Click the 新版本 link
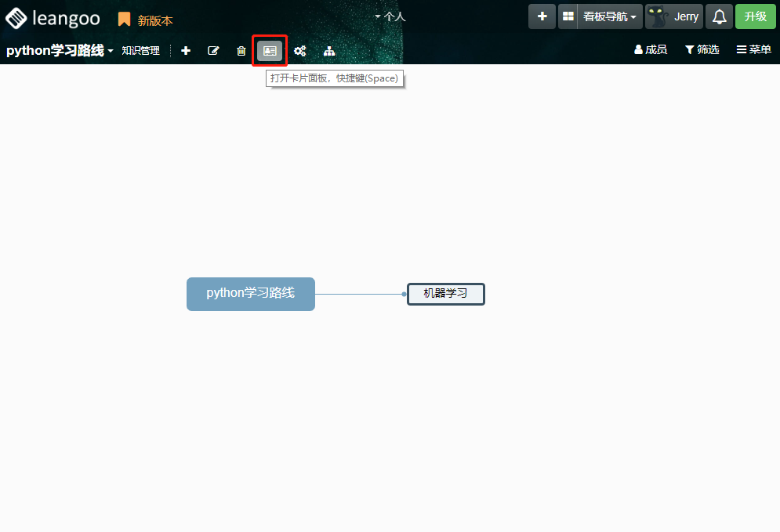The height and width of the screenshot is (532, 780). pos(146,20)
